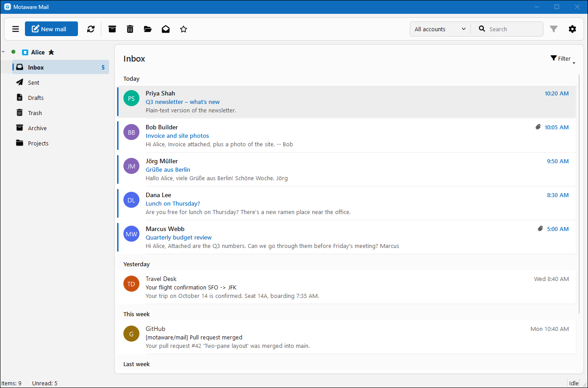Image resolution: width=588 pixels, height=388 pixels.
Task: Click the attachment paperclip on Bob Builder's email
Action: [x=538, y=127]
